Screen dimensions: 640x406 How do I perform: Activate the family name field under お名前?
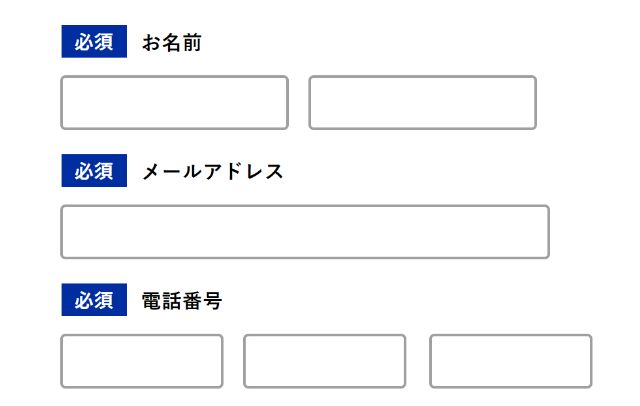click(x=175, y=102)
